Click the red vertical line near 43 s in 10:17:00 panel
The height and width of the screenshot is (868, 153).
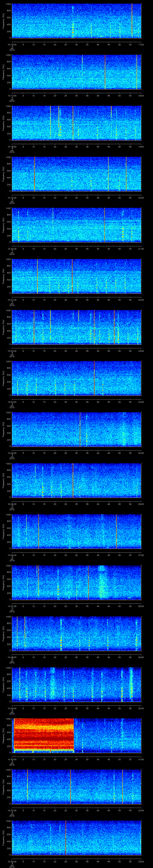point(105,72)
